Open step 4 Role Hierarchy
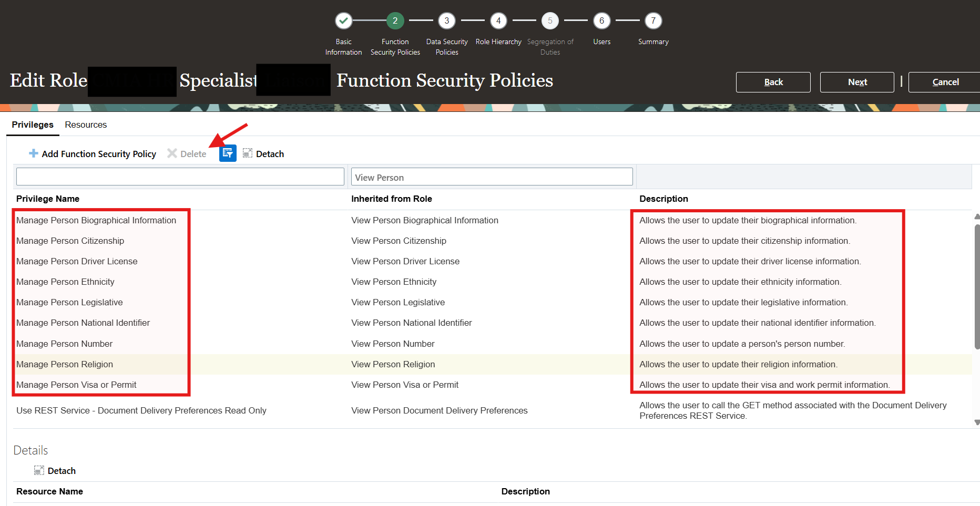Viewport: 980px width, 506px height. tap(498, 21)
